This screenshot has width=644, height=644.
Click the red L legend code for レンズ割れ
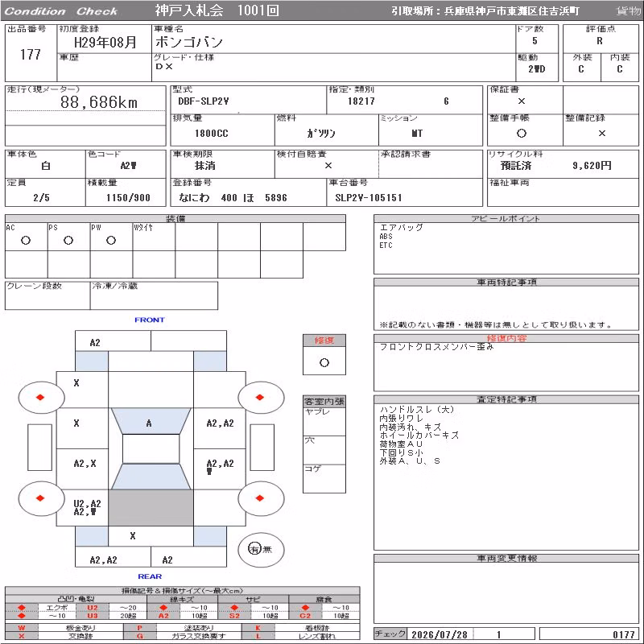pyautogui.click(x=258, y=636)
